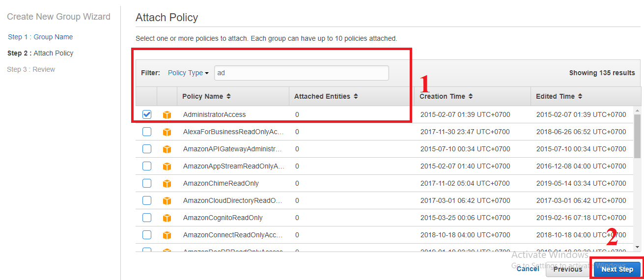Uncheck the AdministratorAccess policy checkbox
This screenshot has height=280, width=644.
click(x=147, y=114)
